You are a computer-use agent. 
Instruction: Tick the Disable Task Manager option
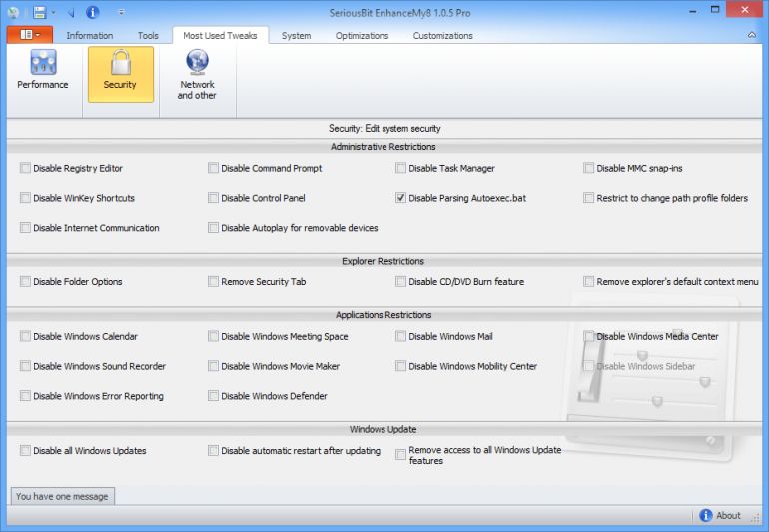[400, 168]
